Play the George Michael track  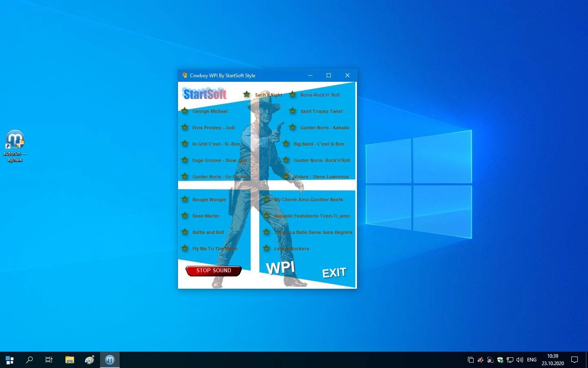pos(210,111)
